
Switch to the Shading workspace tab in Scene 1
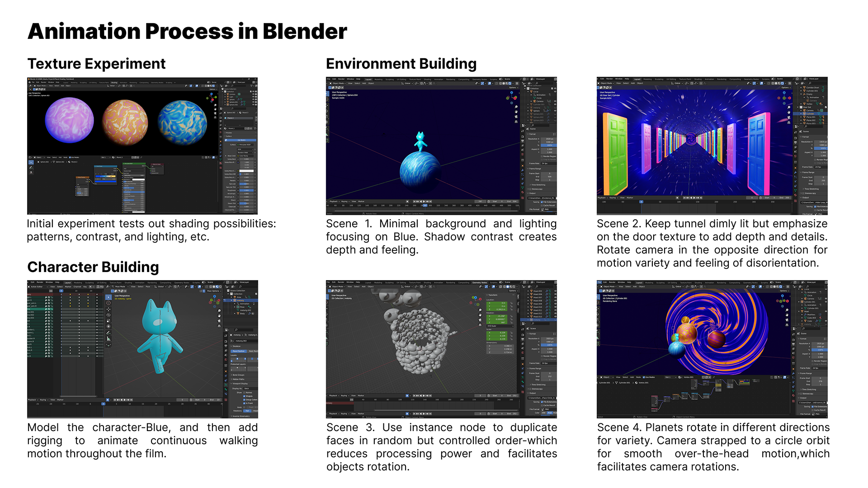click(428, 80)
